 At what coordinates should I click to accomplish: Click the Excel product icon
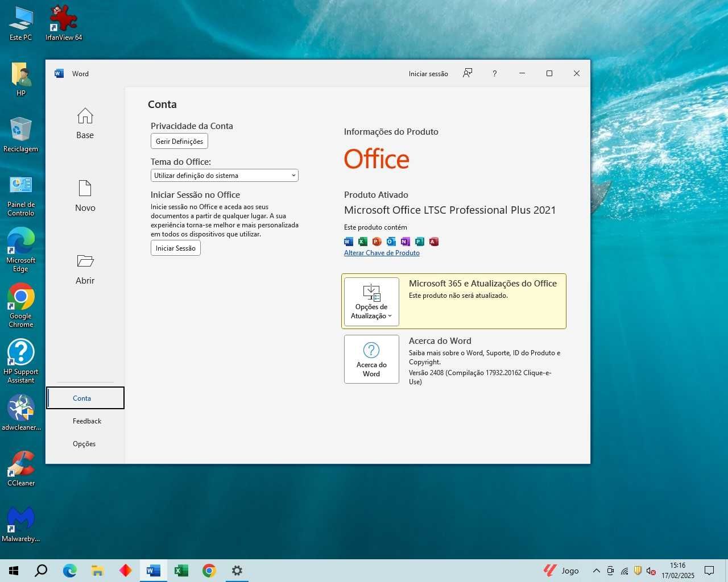pos(363,242)
